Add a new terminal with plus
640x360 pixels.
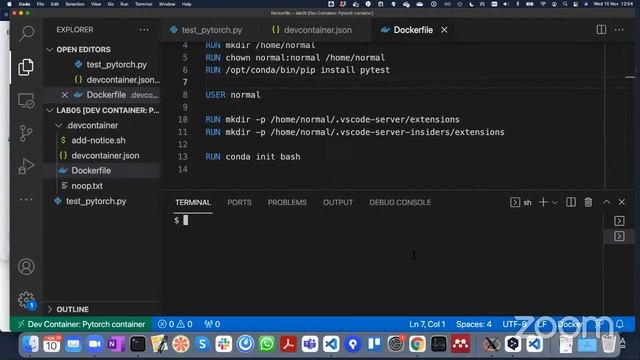pyautogui.click(x=543, y=202)
